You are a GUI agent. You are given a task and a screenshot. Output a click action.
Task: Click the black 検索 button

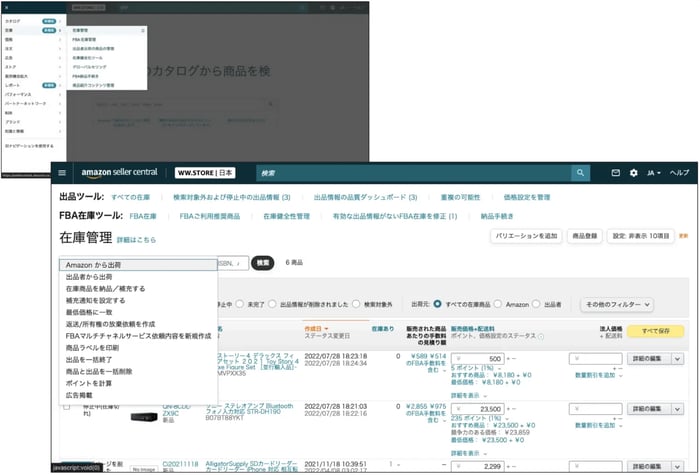tap(262, 263)
